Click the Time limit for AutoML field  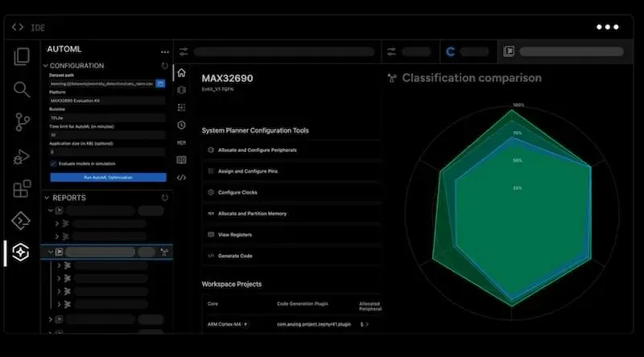coord(108,135)
